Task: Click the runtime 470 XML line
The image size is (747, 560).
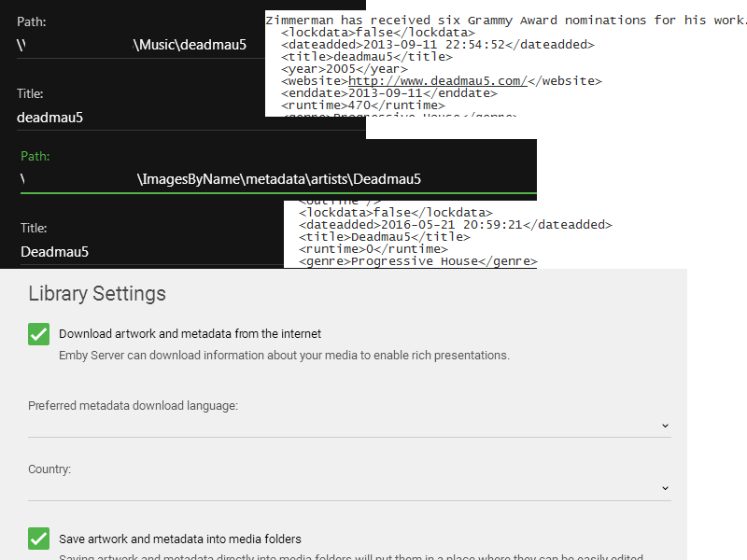Action: pos(362,105)
